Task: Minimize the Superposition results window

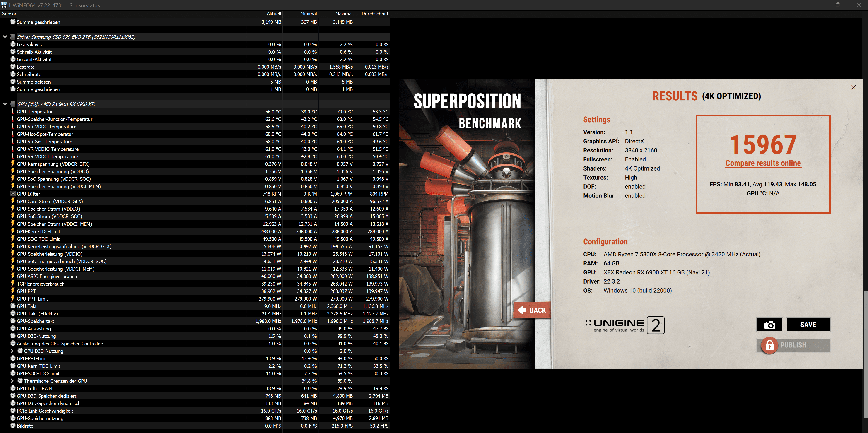Action: point(840,87)
